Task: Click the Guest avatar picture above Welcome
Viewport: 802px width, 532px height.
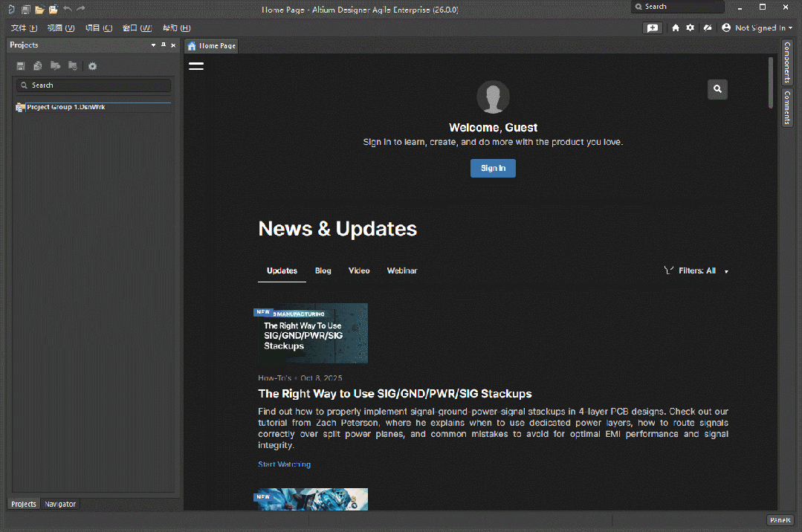Action: coord(493,97)
